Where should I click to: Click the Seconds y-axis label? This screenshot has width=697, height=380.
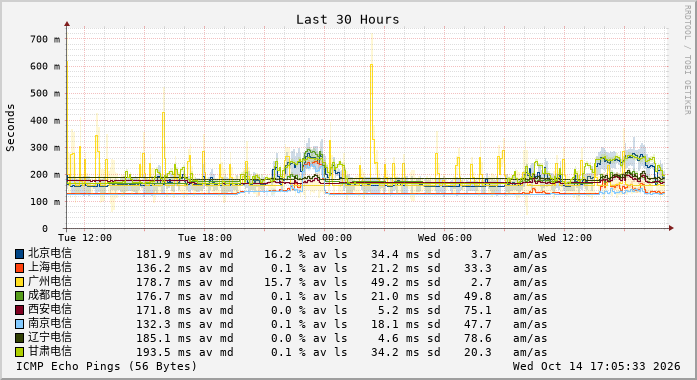(10, 128)
